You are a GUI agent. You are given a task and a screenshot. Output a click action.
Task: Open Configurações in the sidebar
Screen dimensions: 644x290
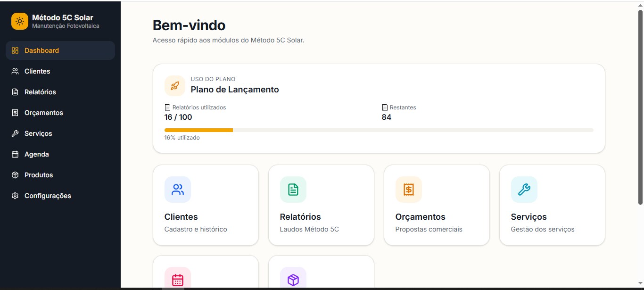60,196
